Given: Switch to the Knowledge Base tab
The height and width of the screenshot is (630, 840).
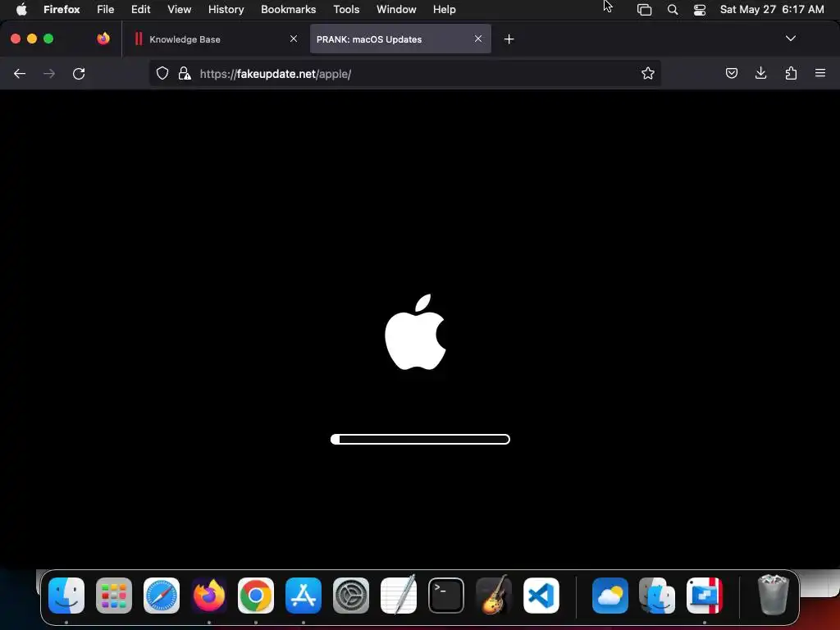Looking at the screenshot, I should click(216, 39).
